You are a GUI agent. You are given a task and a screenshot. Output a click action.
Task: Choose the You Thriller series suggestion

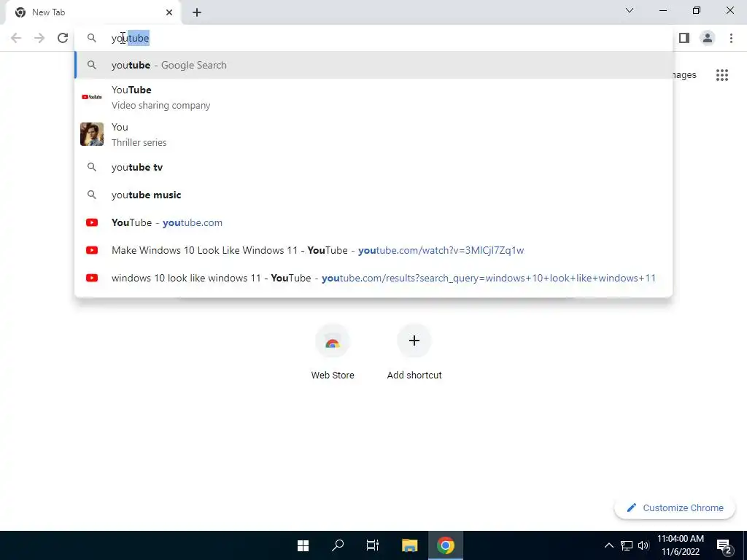click(x=373, y=134)
